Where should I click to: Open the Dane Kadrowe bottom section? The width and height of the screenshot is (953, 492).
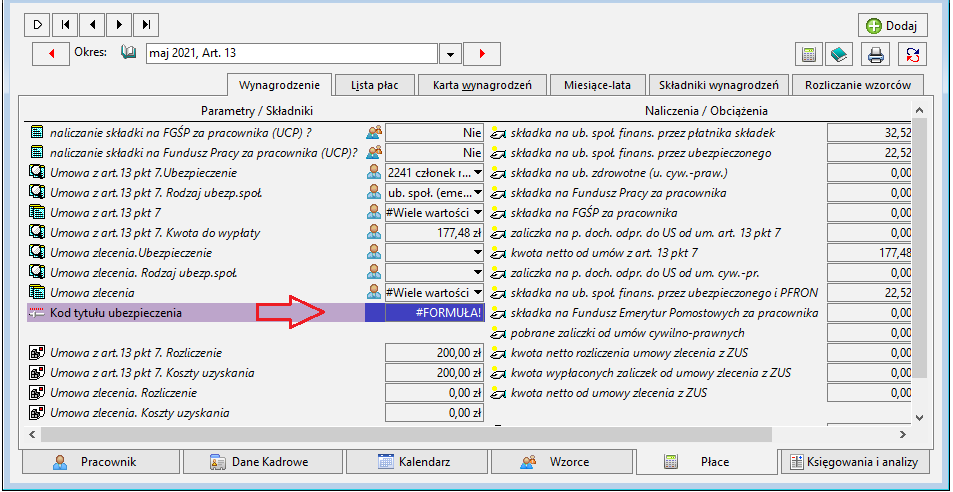coord(263,462)
